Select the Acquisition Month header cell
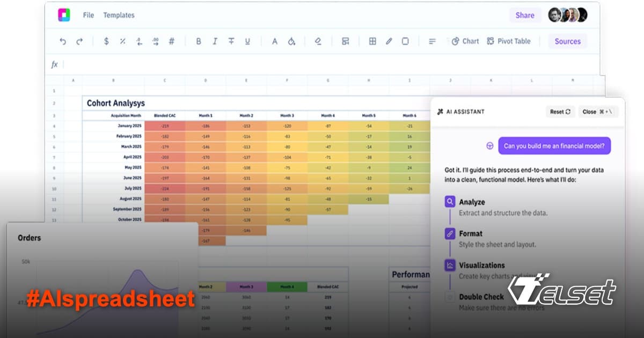644x338 pixels. coord(113,115)
